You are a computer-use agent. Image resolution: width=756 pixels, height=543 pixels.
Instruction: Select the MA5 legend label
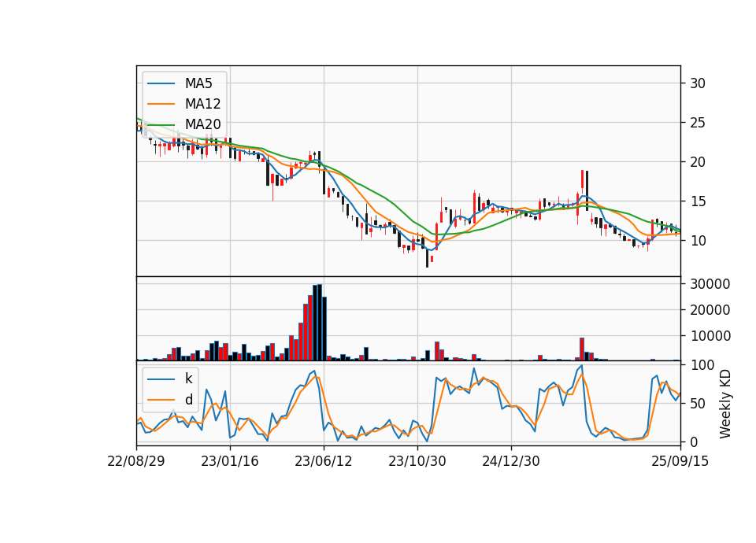click(198, 83)
